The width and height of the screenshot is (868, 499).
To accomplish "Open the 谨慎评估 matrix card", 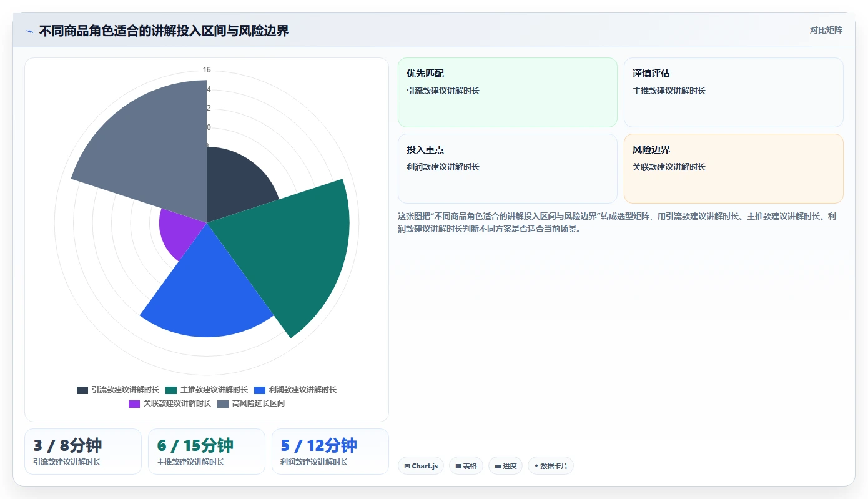I will (734, 92).
